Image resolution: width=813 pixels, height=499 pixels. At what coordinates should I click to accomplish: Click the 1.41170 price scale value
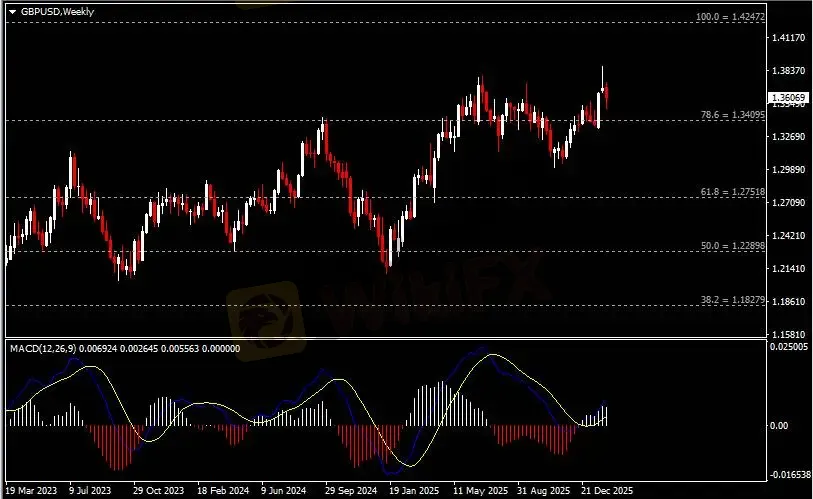pos(789,37)
